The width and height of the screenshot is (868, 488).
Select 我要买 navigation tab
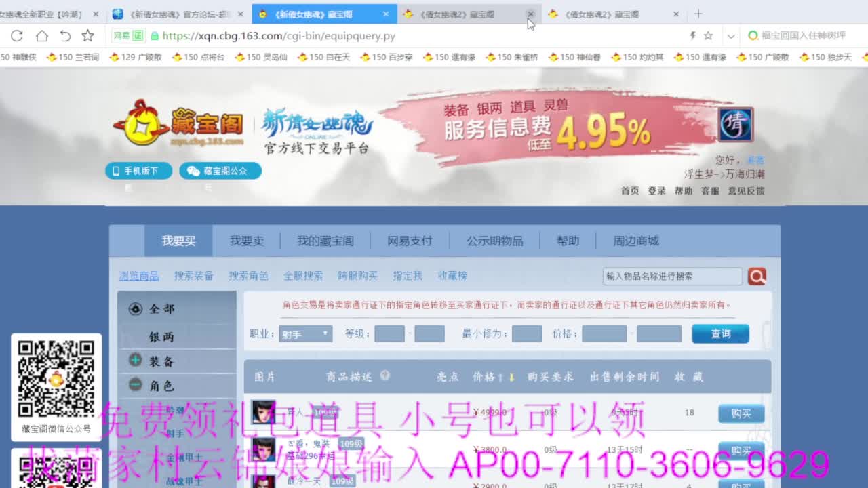[x=178, y=241]
